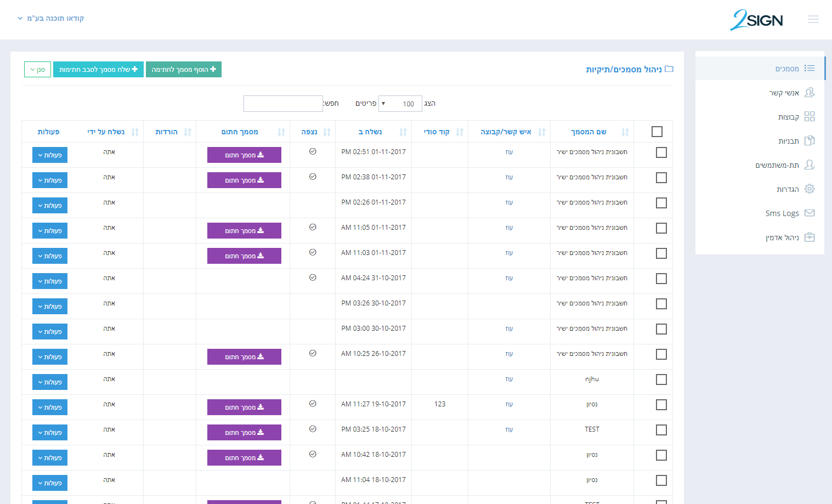Toggle the select-all checkbox in the table header
The width and height of the screenshot is (832, 504).
(x=657, y=132)
